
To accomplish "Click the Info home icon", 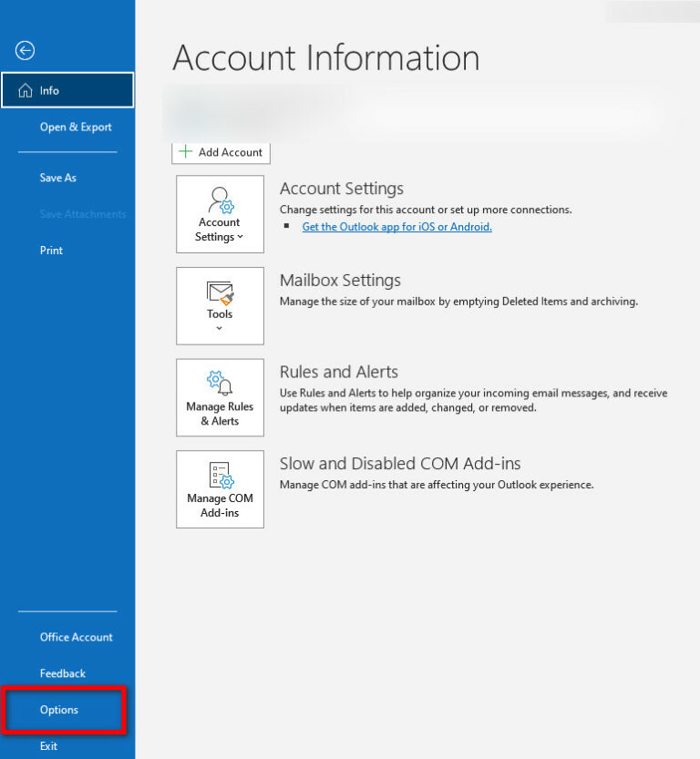I will tap(26, 90).
